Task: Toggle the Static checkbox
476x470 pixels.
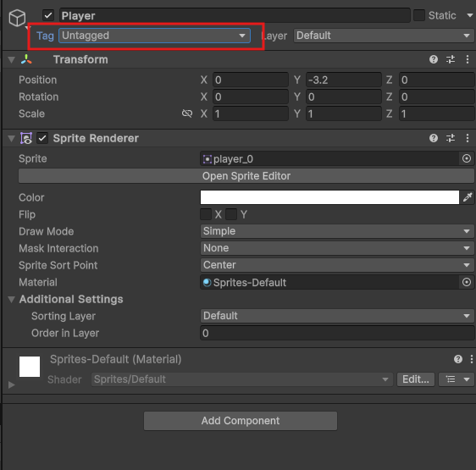Action: 419,15
